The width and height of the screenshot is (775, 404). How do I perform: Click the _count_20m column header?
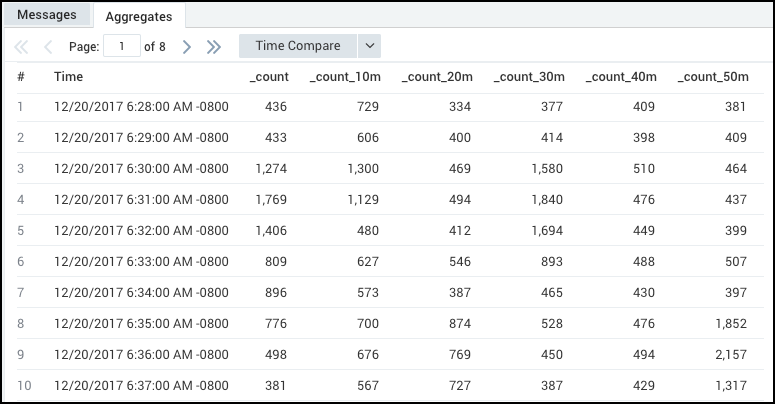[x=436, y=77]
